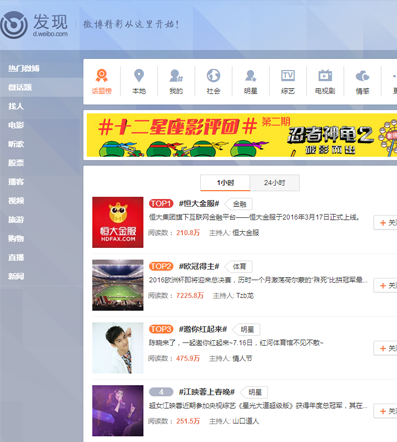Click the TOP3 rank badge
The height and width of the screenshot is (442, 397).
click(x=161, y=329)
